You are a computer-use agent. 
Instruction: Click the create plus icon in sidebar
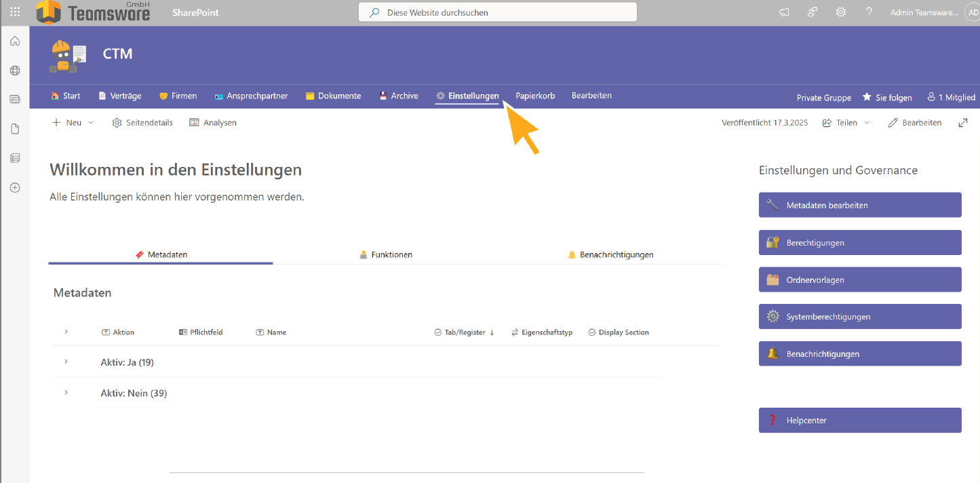pyautogui.click(x=15, y=188)
